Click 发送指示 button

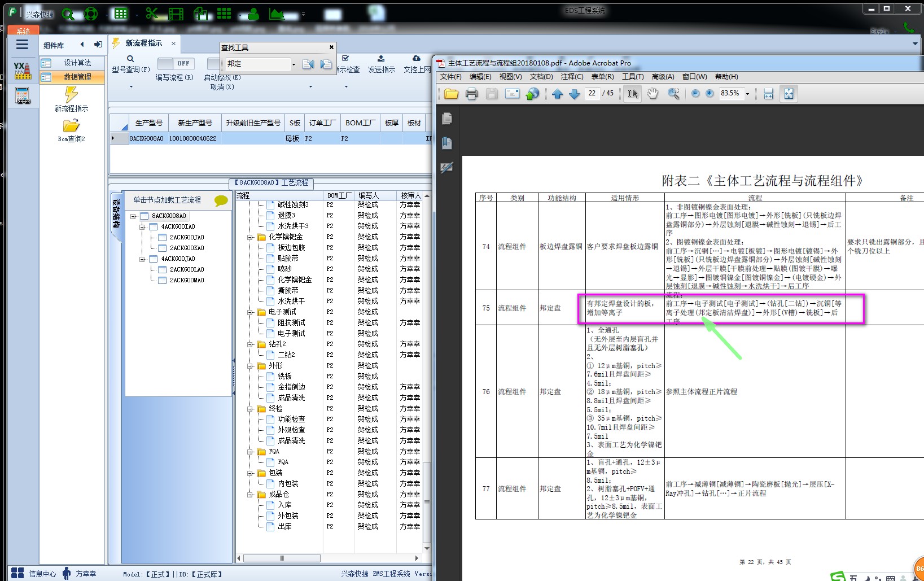[382, 64]
